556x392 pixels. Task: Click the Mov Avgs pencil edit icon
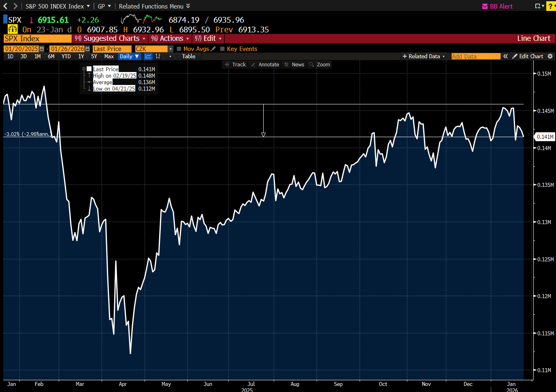point(213,49)
